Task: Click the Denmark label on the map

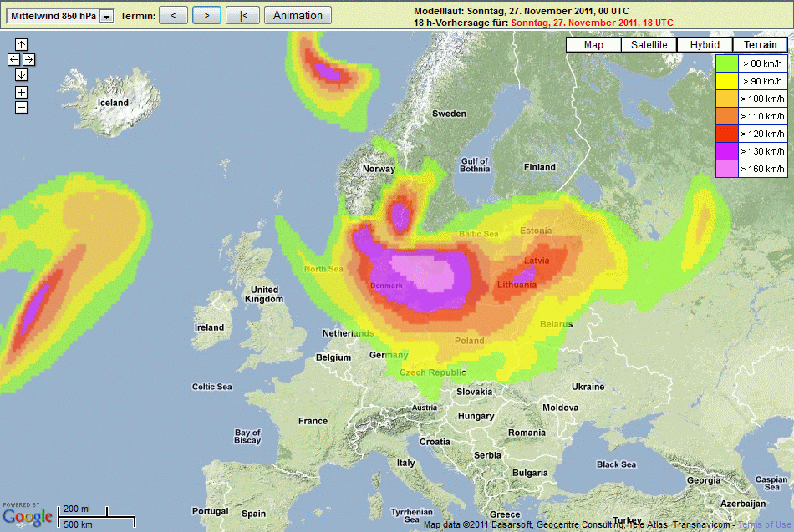Action: click(386, 286)
